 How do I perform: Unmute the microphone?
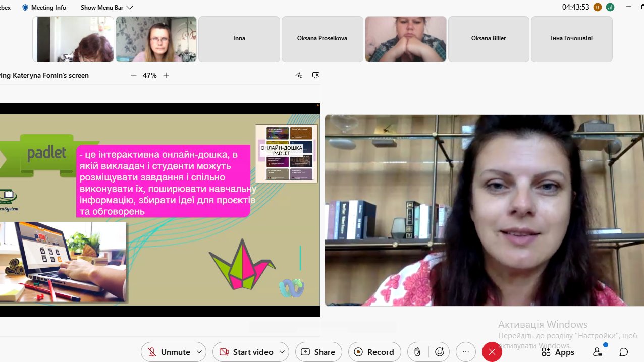point(169,352)
